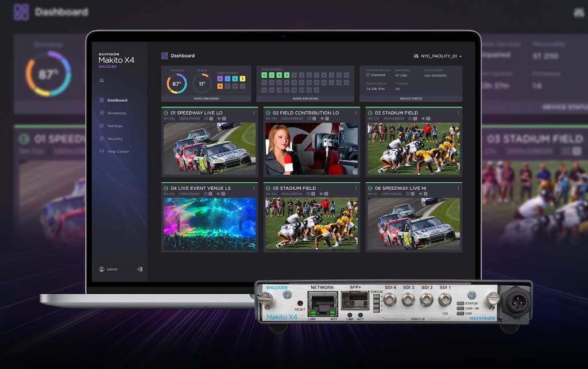This screenshot has height=369, width=588.
Task: Click speaker icon on 05 STADIUM FIELD
Action: click(322, 194)
